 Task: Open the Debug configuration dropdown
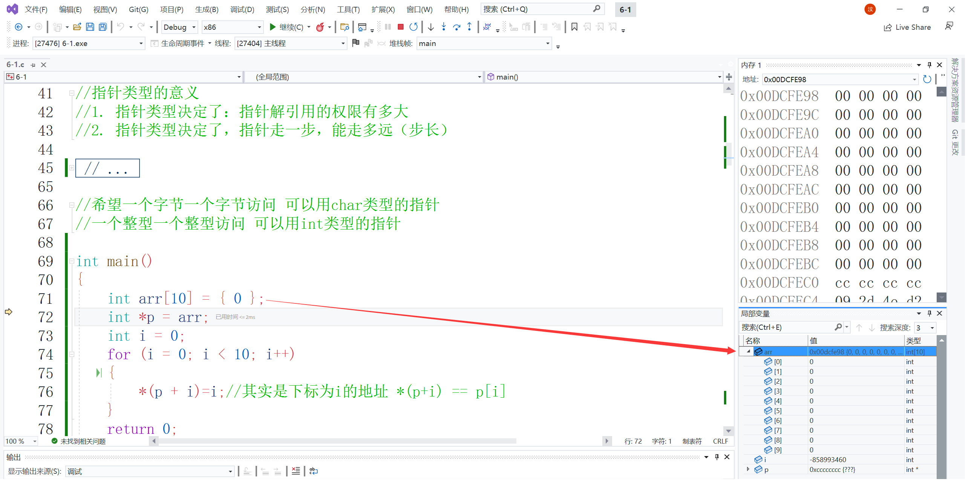(194, 27)
